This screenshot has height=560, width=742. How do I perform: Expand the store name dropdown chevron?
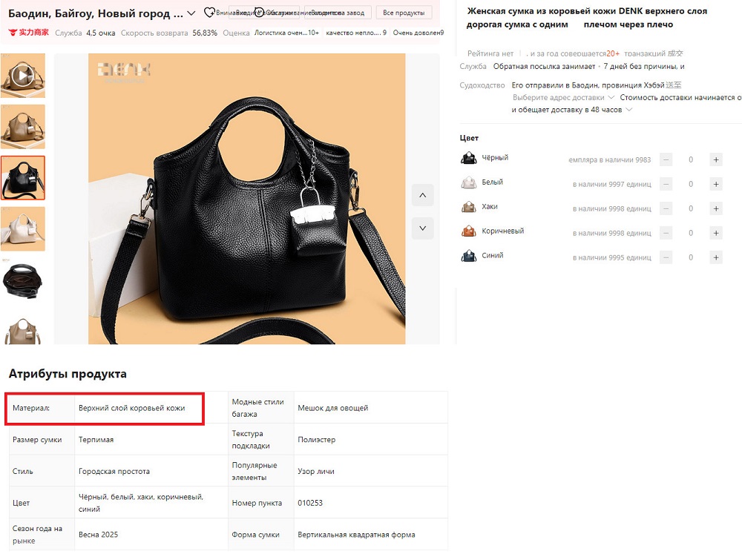[191, 13]
